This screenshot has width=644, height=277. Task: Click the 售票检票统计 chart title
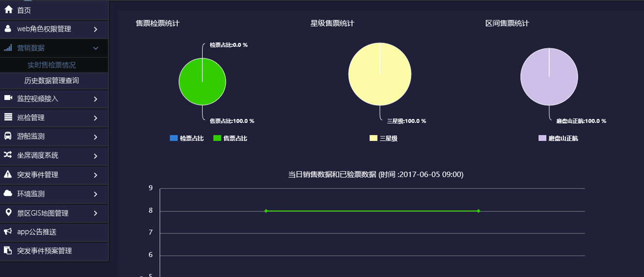point(158,23)
